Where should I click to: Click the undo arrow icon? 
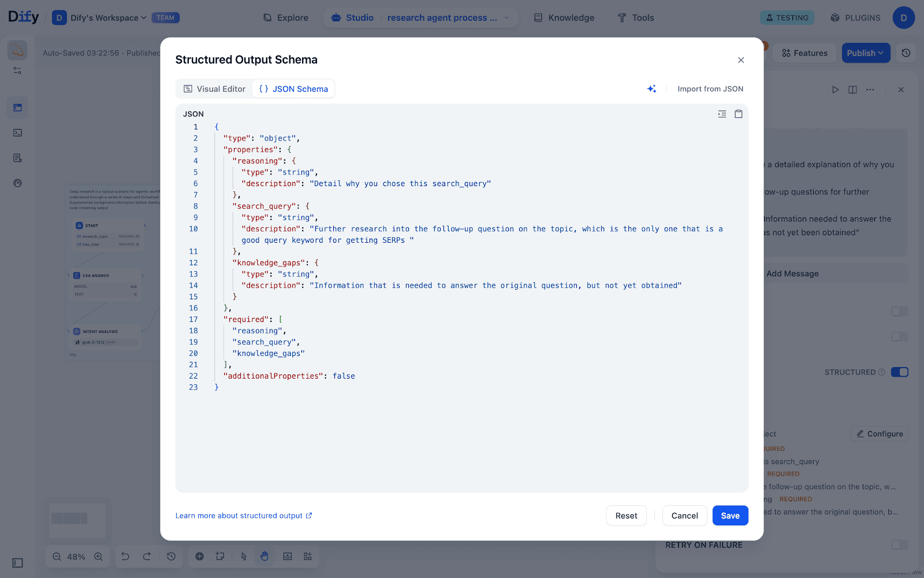[125, 557]
